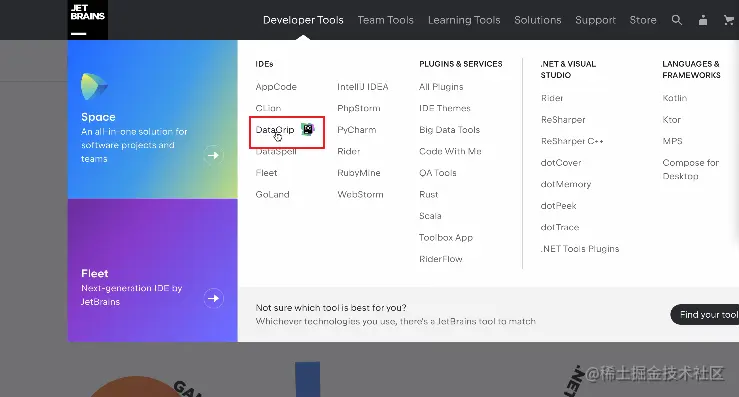
Task: Open the shopping cart icon
Action: (x=729, y=20)
